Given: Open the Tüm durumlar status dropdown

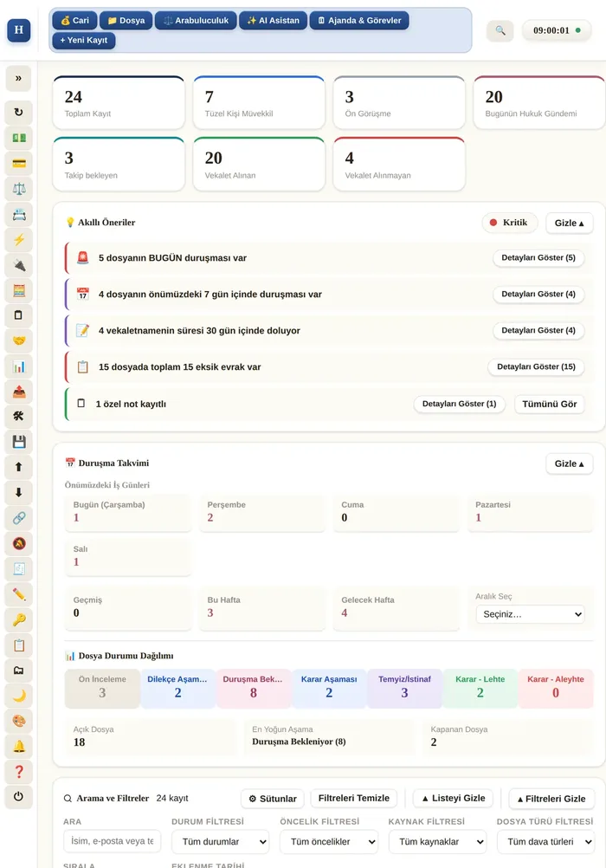Looking at the screenshot, I should pyautogui.click(x=220, y=841).
